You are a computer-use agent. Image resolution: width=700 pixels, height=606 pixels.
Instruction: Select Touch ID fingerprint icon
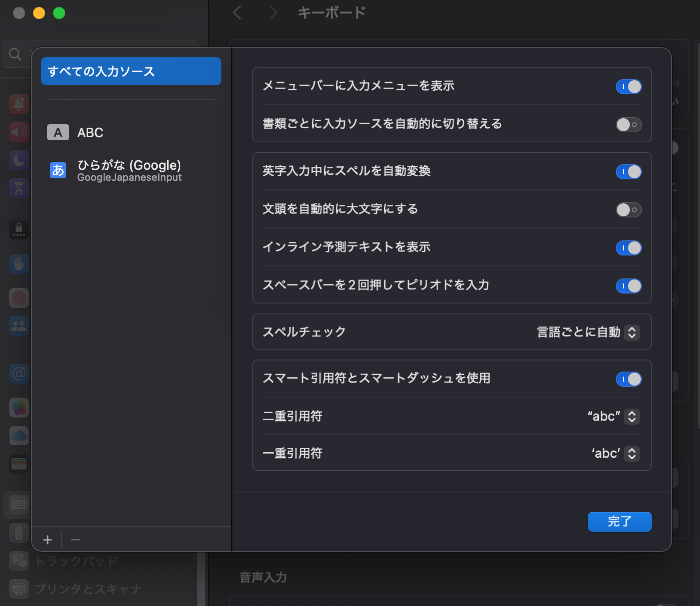point(19,298)
